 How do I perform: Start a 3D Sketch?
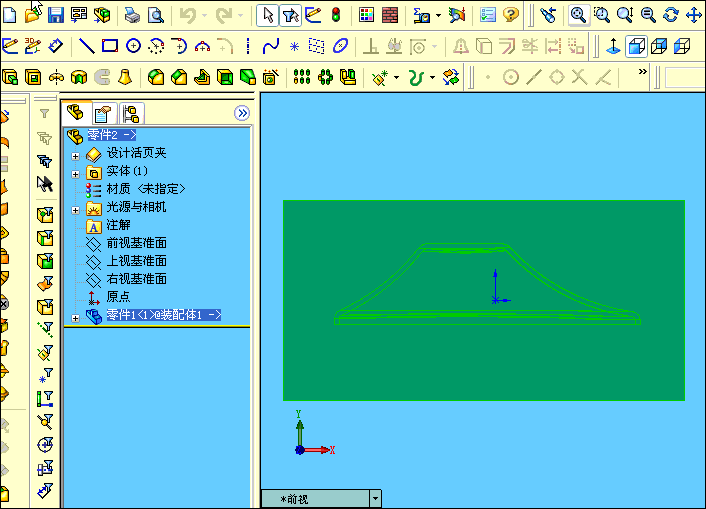32,46
